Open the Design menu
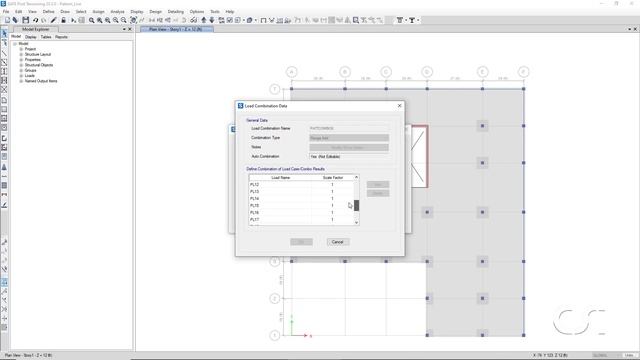Viewport: 640px width, 360px height. [x=156, y=11]
